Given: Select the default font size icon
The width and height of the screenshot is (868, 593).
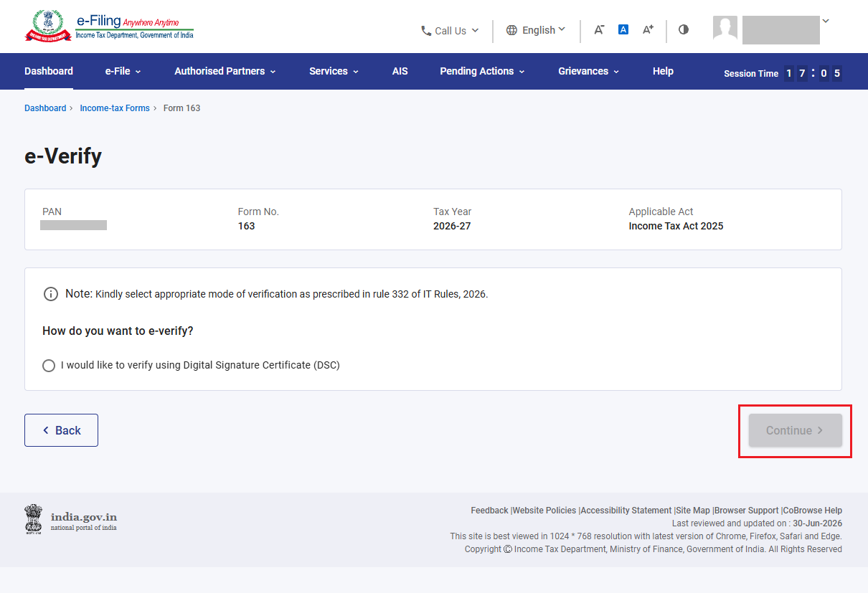Looking at the screenshot, I should [x=623, y=29].
